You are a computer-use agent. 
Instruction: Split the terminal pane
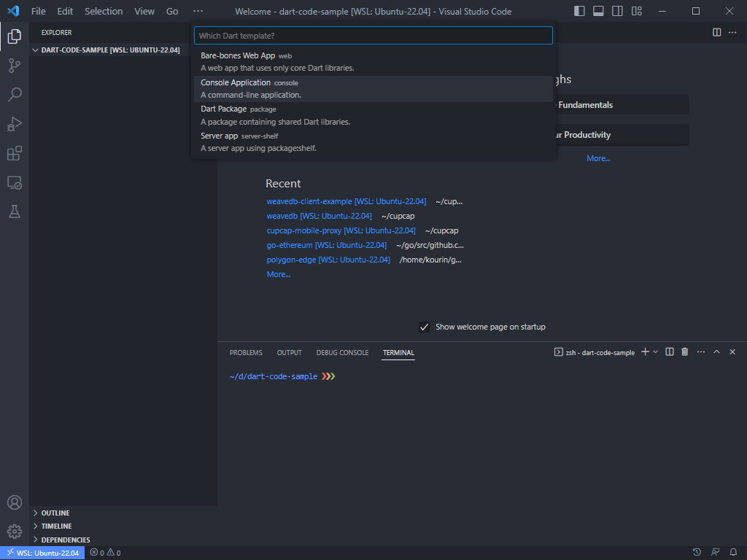click(670, 352)
